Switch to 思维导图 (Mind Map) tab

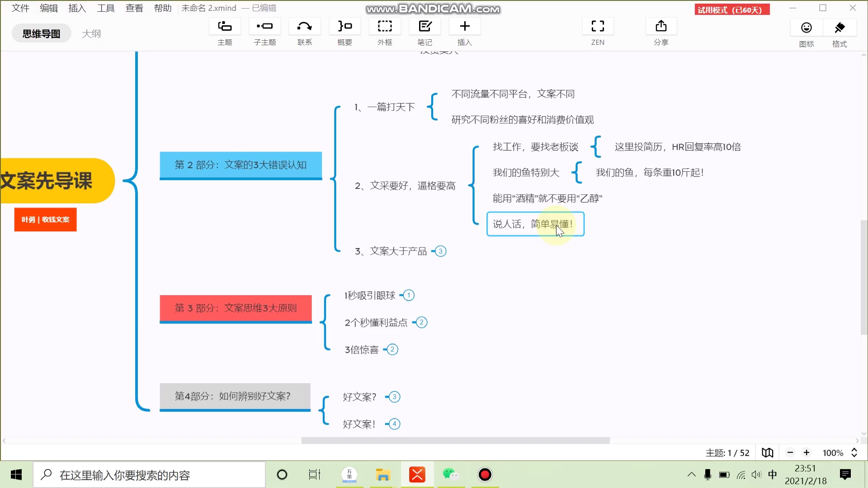[41, 33]
